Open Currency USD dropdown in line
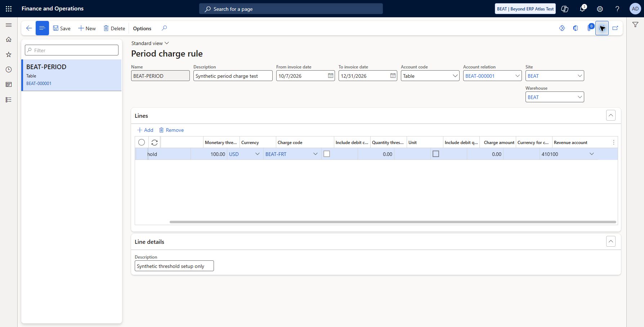Viewport: 644px width, 327px height. (258, 154)
